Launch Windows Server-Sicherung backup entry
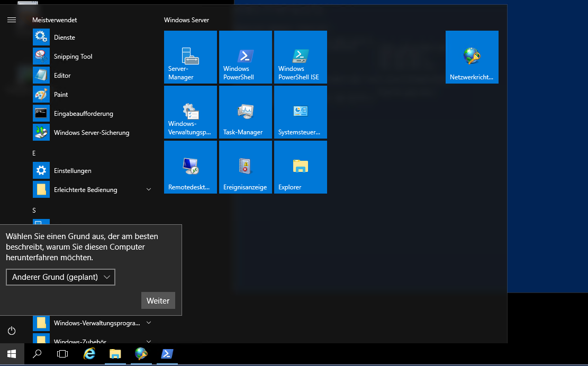Viewport: 588px width, 366px height. (x=92, y=133)
